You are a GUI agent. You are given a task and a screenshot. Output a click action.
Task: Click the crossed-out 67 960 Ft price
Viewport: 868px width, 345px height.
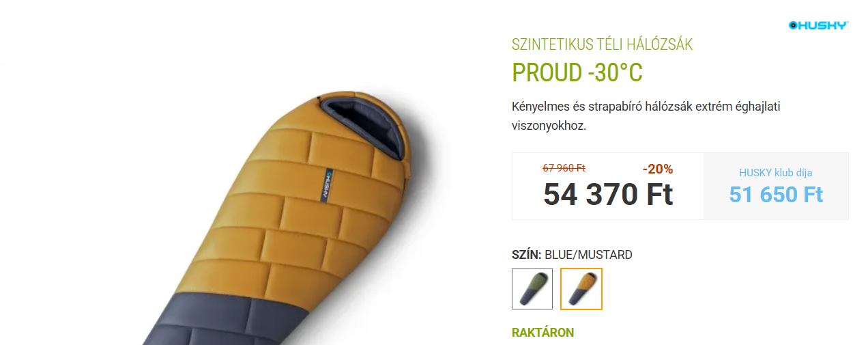click(x=564, y=167)
